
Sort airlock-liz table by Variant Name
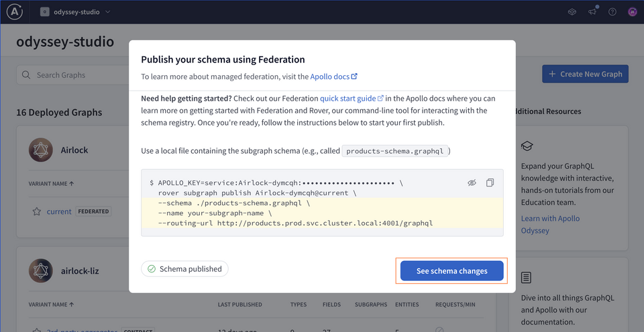[51, 305]
